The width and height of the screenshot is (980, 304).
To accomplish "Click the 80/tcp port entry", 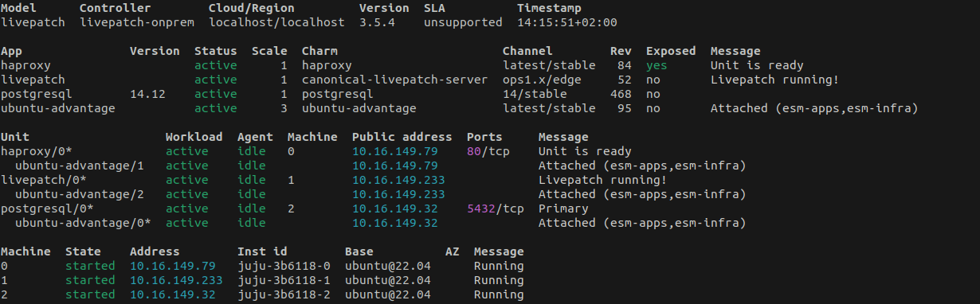I will click(x=488, y=151).
